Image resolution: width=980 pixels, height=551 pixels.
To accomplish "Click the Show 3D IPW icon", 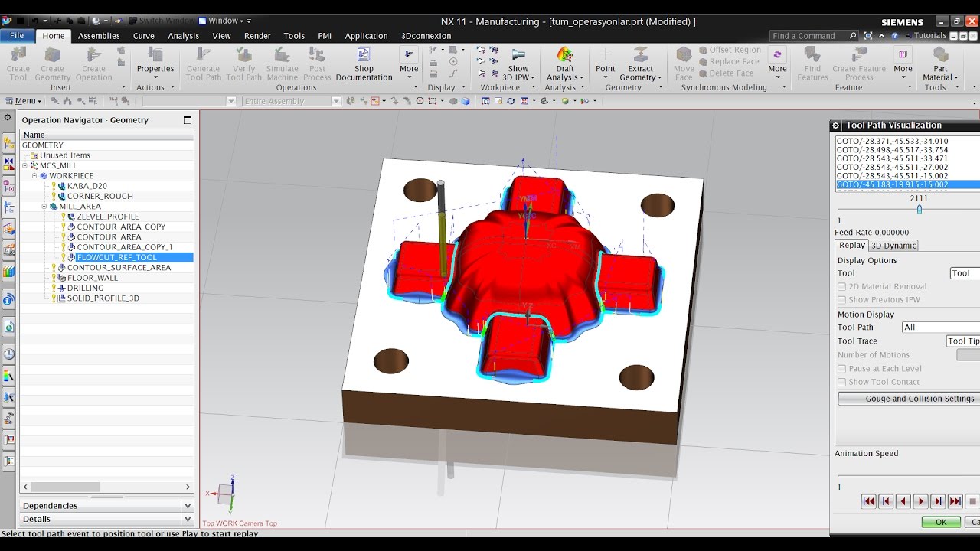I will [518, 55].
